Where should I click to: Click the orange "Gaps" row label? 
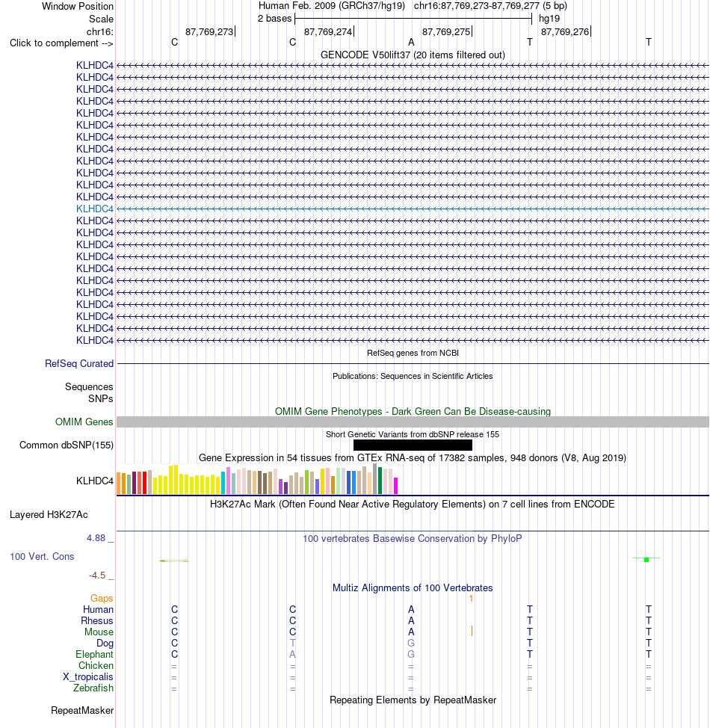coord(102,599)
